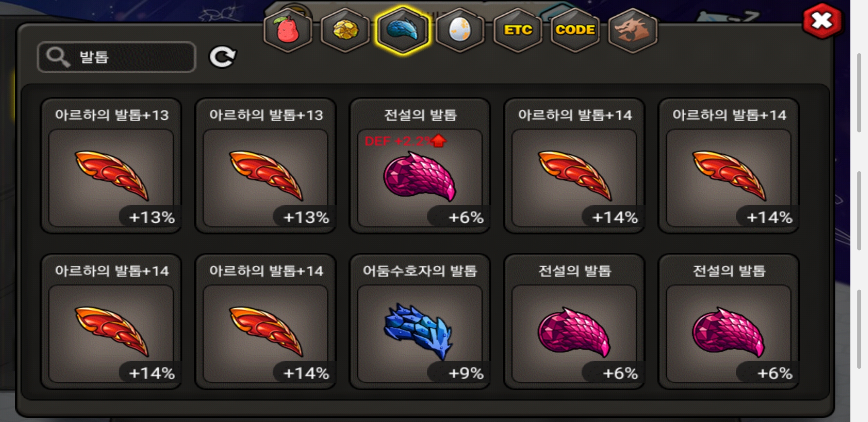
Task: Open the dragon egg category tab
Action: click(460, 30)
